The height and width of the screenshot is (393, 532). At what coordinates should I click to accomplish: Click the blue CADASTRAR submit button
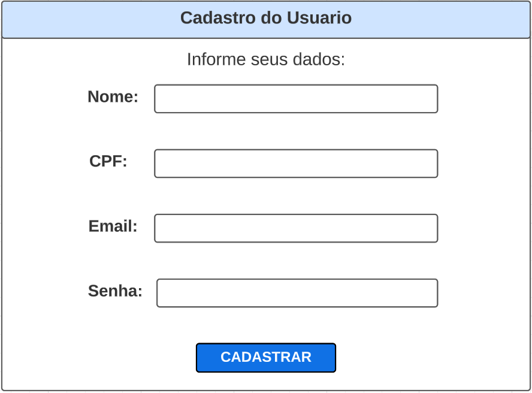tap(266, 358)
